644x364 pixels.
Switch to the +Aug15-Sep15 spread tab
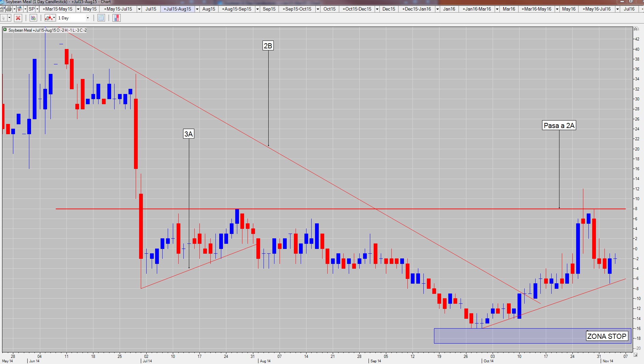(237, 9)
